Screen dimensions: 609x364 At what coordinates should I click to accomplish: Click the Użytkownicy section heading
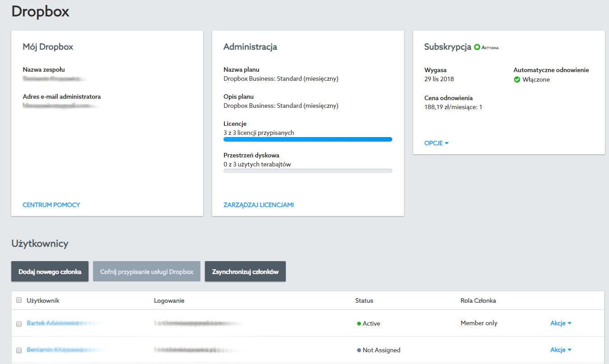pos(40,244)
